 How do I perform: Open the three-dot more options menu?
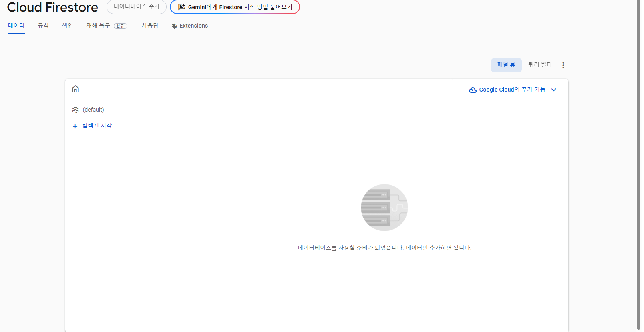click(563, 65)
